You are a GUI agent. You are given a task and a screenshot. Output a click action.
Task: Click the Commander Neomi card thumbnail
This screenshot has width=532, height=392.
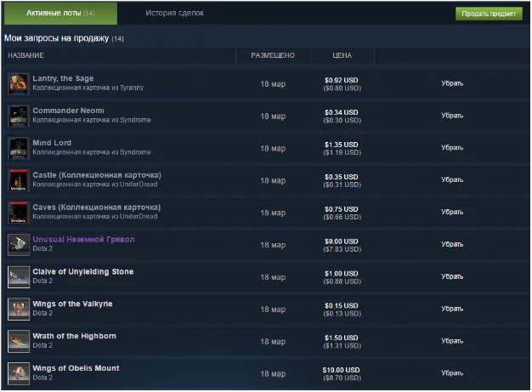click(x=18, y=116)
